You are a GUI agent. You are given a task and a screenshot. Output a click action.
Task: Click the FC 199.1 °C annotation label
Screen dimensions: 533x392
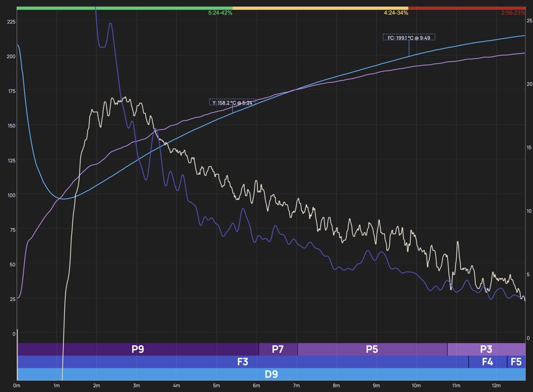click(x=408, y=37)
